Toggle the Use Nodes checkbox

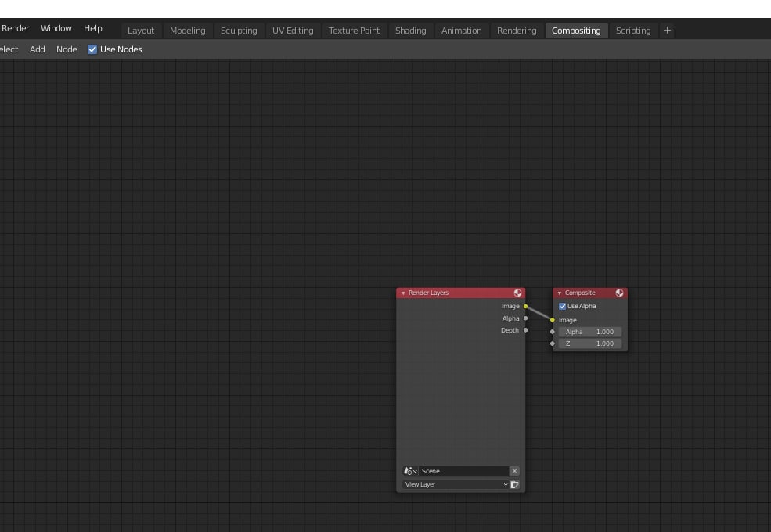pos(92,49)
